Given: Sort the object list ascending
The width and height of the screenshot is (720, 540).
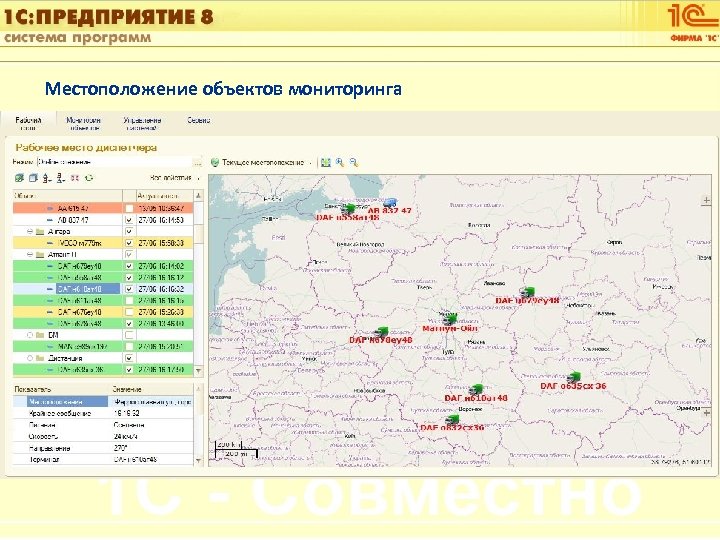Looking at the screenshot, I should (47, 178).
